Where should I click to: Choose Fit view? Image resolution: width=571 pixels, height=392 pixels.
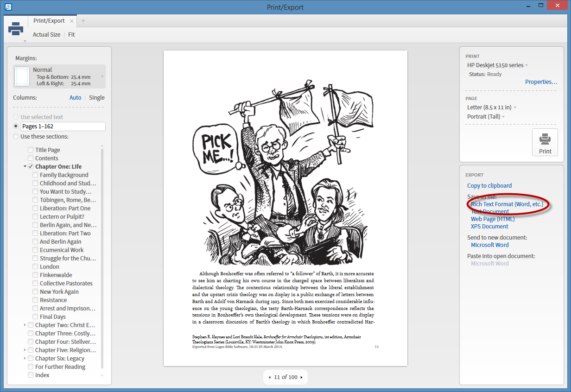coord(71,35)
